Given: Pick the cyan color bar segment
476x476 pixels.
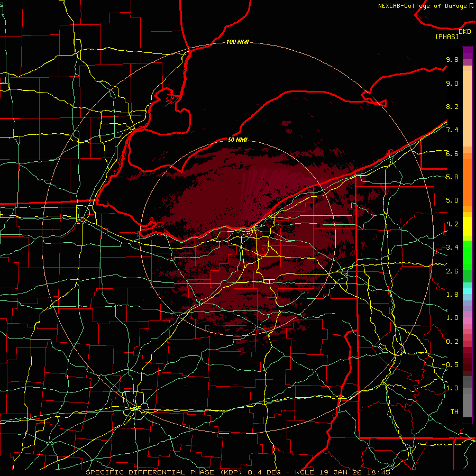Looking at the screenshot, I should click(467, 291).
